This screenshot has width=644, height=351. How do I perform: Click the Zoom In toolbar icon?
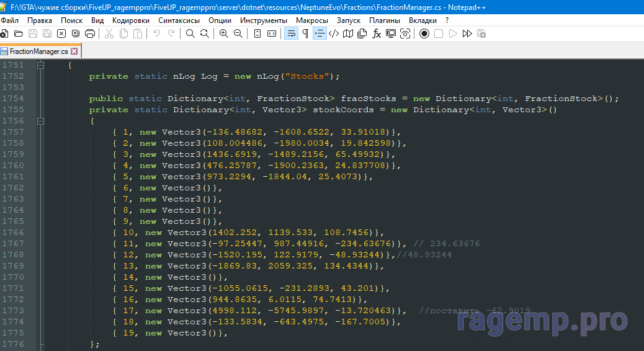tap(224, 33)
